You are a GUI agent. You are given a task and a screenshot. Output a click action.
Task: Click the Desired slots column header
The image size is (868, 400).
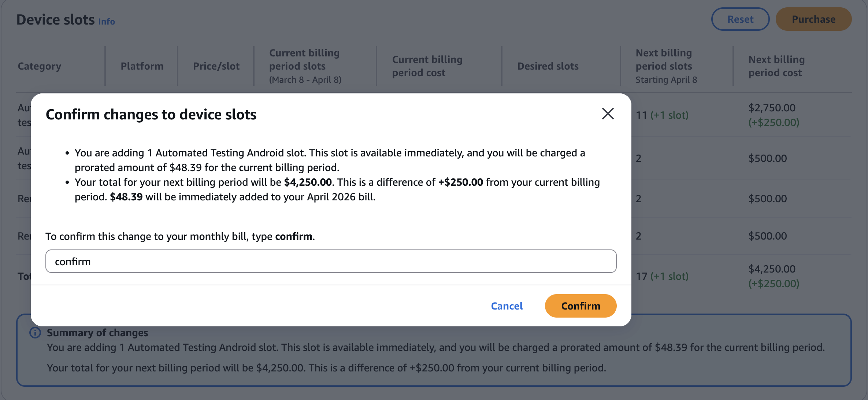tap(548, 66)
